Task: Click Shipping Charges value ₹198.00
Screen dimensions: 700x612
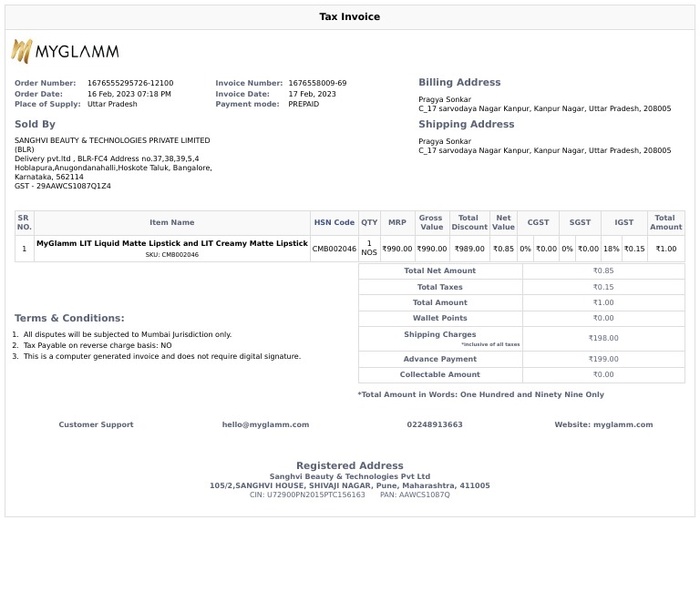Action: 603,338
